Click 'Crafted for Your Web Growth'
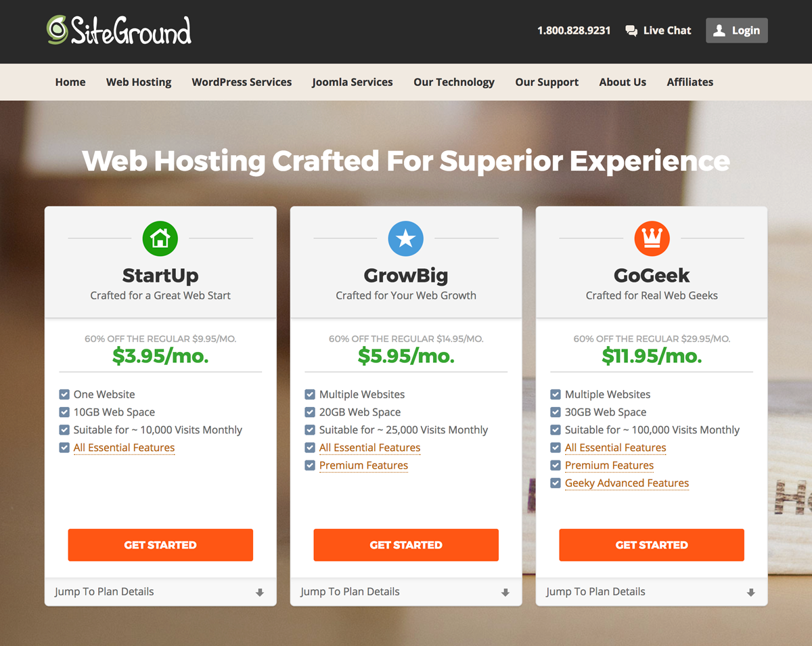812x646 pixels. click(406, 295)
